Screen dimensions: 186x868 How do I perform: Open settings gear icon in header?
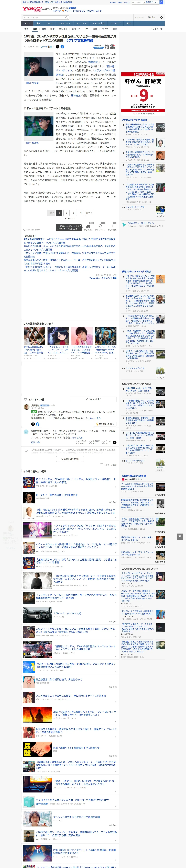(x=161, y=17)
